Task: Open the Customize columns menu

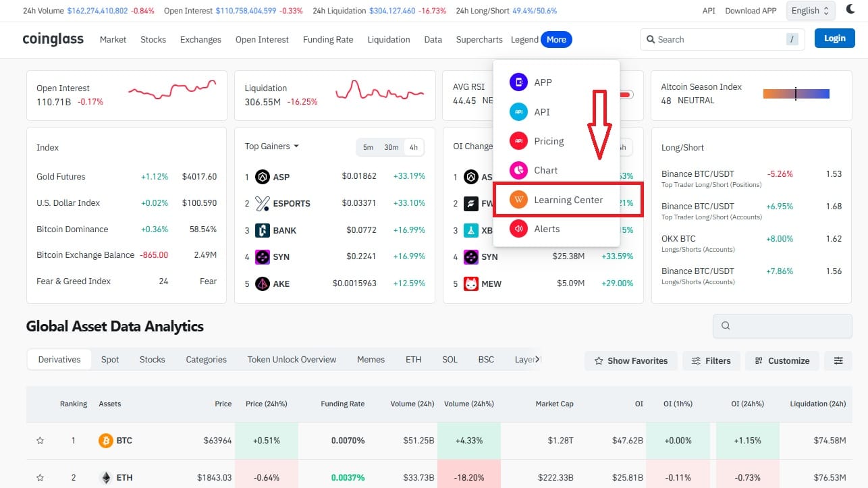Action: click(782, 361)
